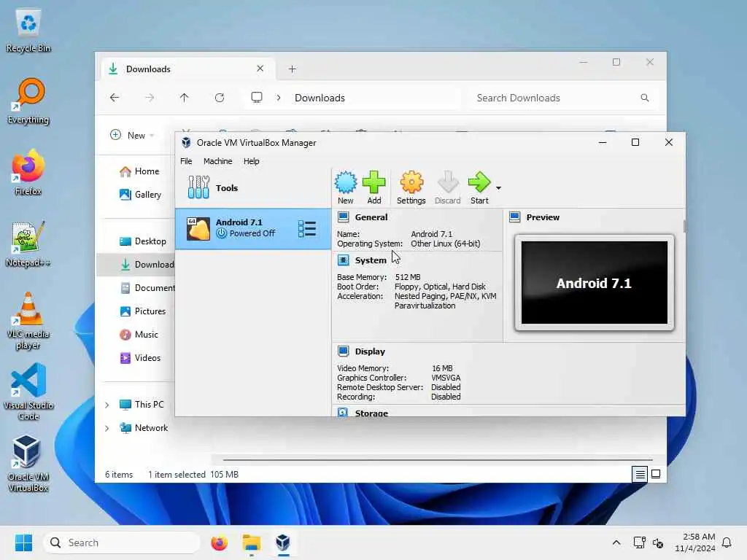Image resolution: width=747 pixels, height=560 pixels.
Task: Click the Discard saved state icon
Action: 447,187
